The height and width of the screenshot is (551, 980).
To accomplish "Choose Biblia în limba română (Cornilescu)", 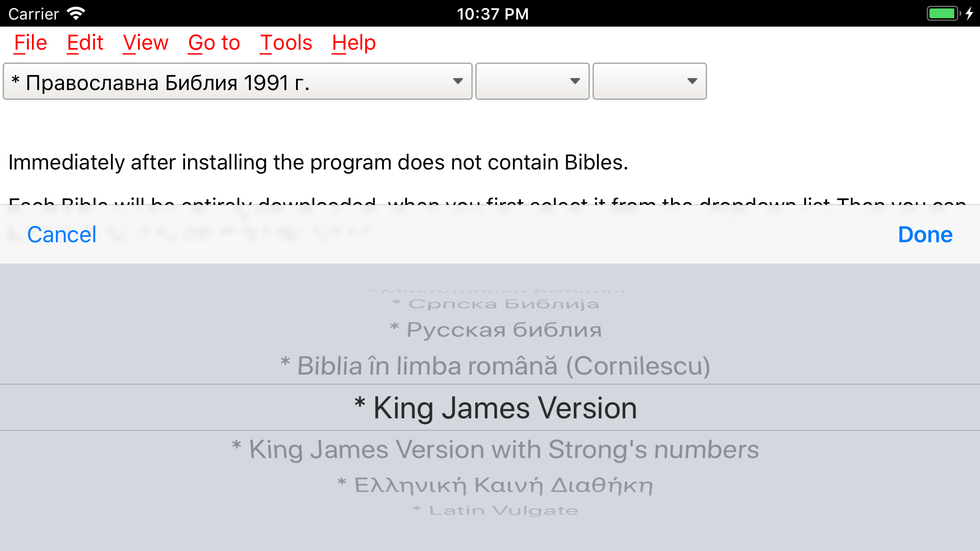I will coord(495,366).
